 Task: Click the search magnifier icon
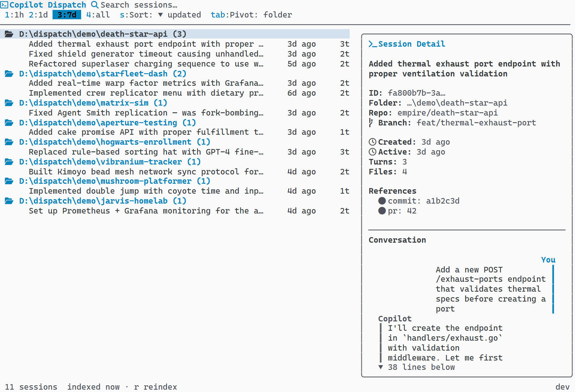point(94,5)
